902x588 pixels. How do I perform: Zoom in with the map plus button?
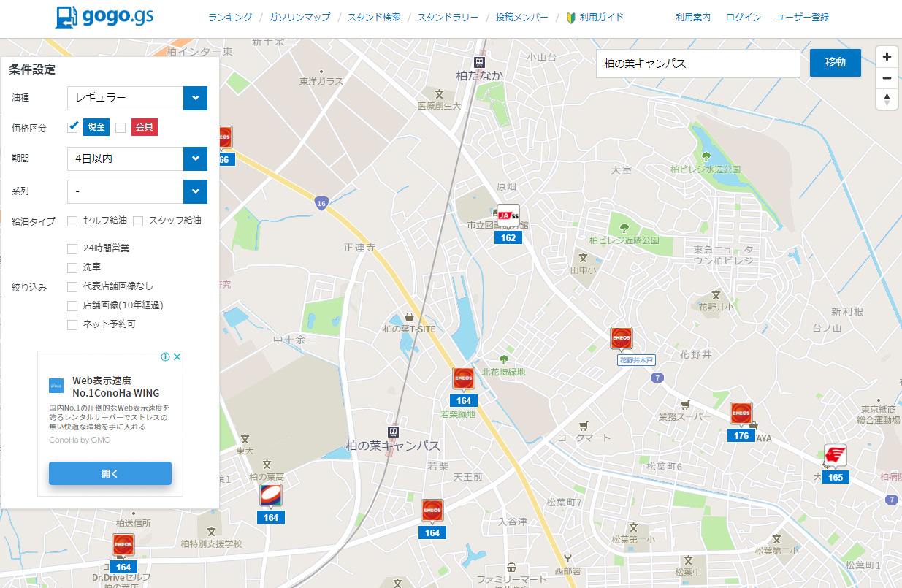click(x=887, y=57)
